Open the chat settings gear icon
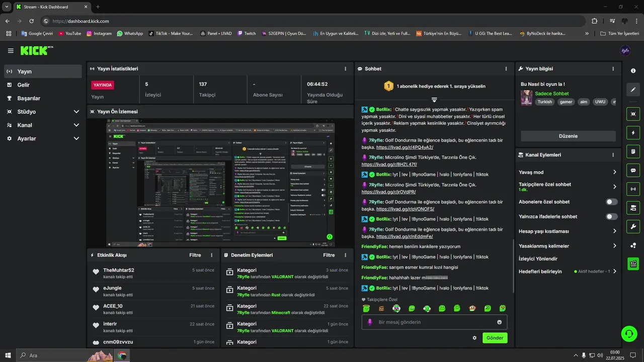This screenshot has width=644, height=362. (x=474, y=338)
